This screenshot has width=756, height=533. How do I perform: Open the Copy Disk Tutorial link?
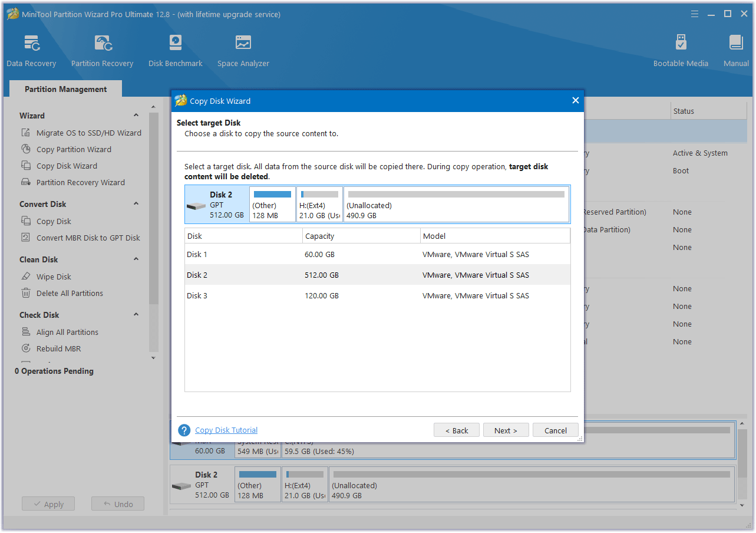coord(226,430)
